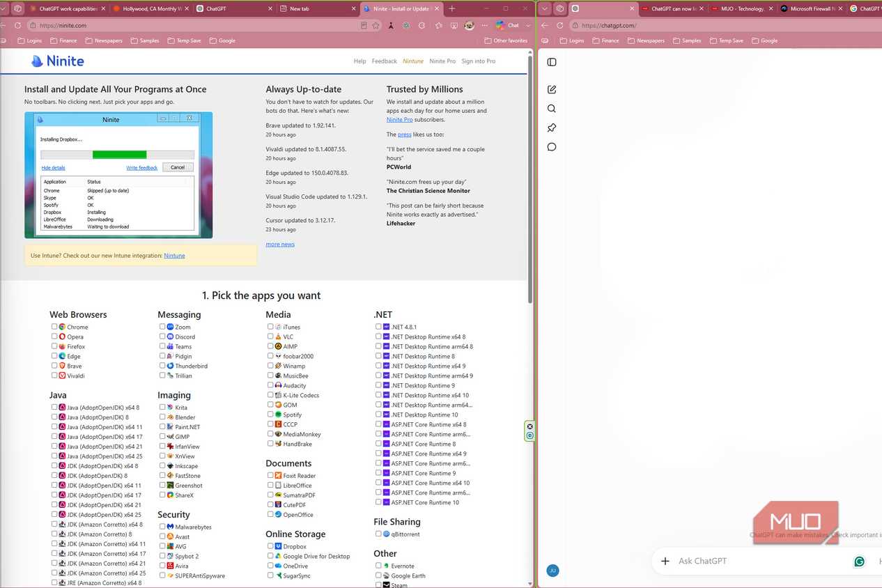The width and height of the screenshot is (882, 588).
Task: Click the pin icon in ChatGPT sidebar
Action: pos(552,127)
